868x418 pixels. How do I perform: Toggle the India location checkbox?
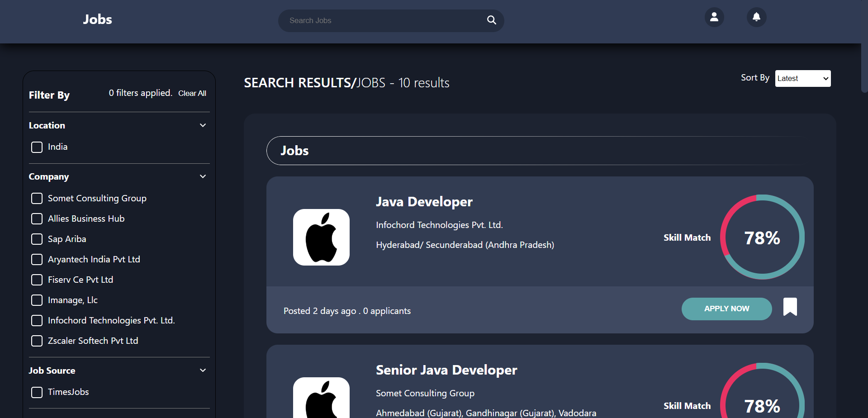pos(37,147)
